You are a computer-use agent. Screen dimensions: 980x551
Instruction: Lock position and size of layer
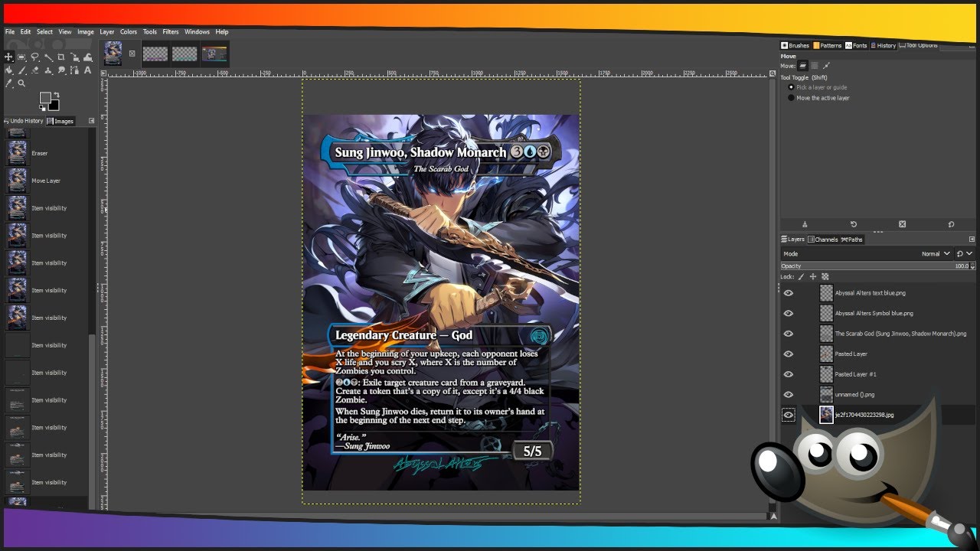click(x=813, y=276)
